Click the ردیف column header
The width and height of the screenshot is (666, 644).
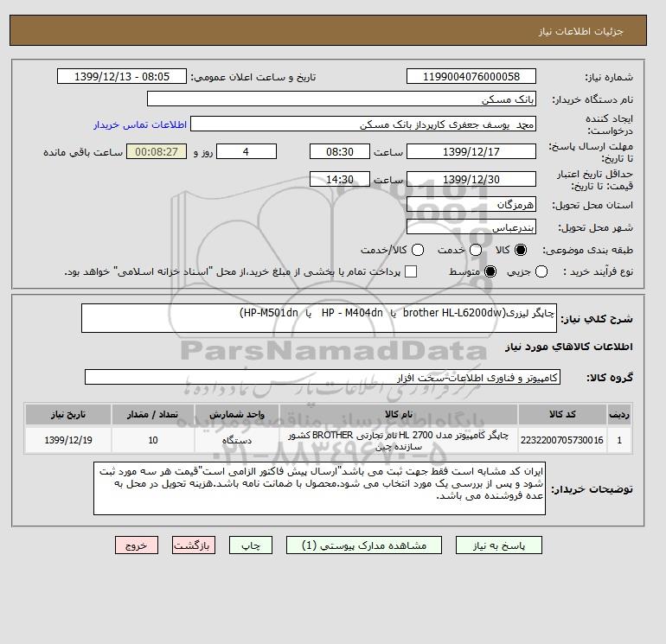[x=619, y=414]
